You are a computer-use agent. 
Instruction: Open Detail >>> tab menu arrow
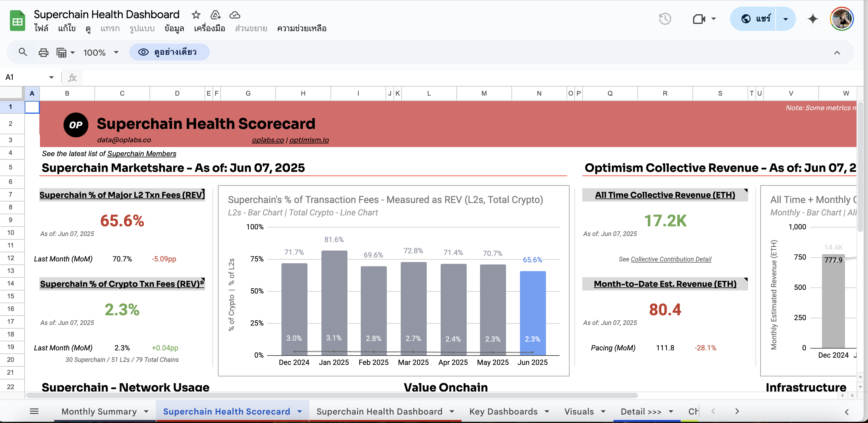(x=671, y=412)
